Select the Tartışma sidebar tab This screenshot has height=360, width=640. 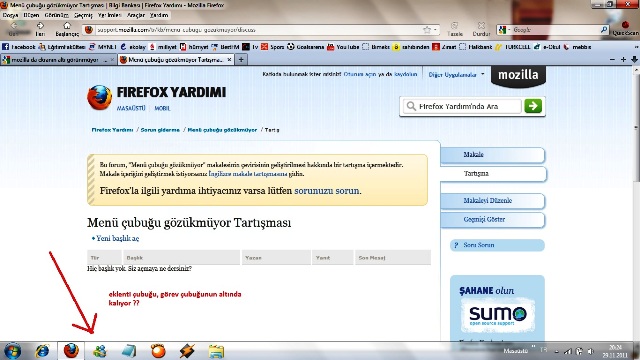tap(493, 173)
